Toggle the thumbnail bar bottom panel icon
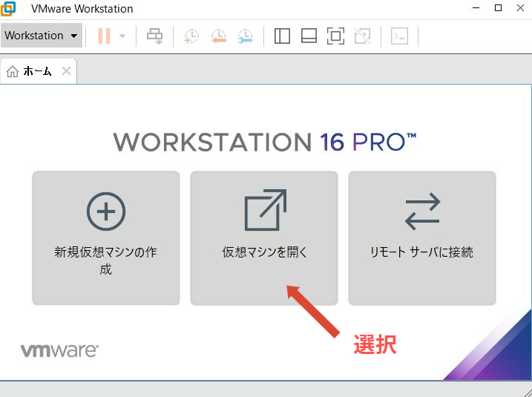Screen dimensions: 532x397 309,36
